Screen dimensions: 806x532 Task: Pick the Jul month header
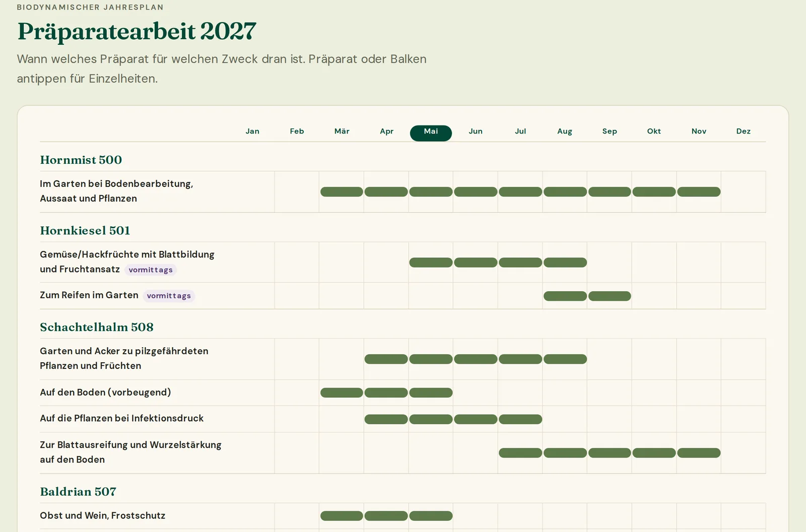pos(520,131)
